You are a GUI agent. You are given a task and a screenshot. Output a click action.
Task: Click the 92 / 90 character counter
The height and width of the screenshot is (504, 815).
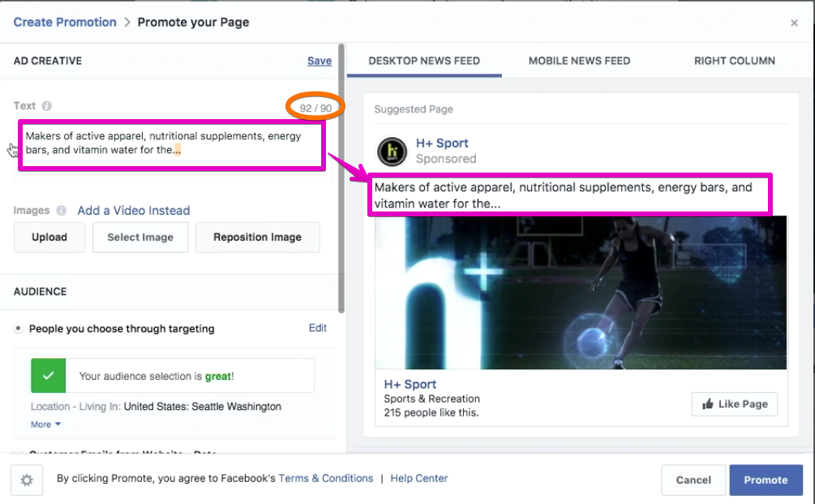tap(315, 108)
